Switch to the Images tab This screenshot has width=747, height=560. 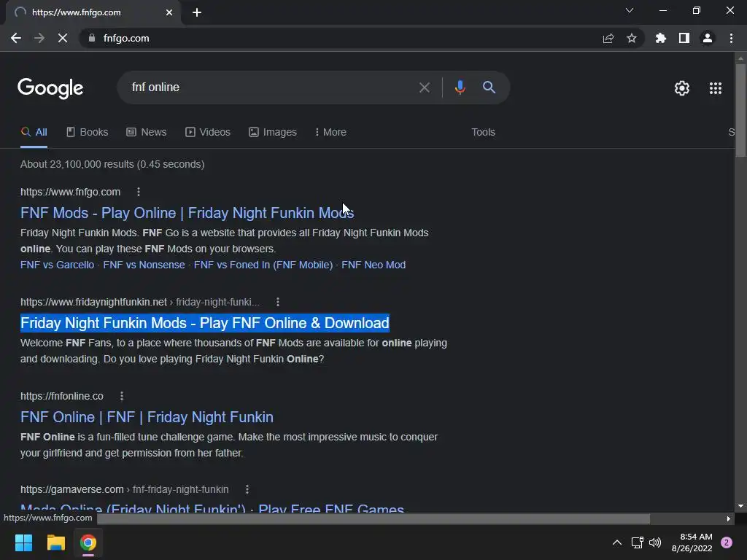(273, 133)
